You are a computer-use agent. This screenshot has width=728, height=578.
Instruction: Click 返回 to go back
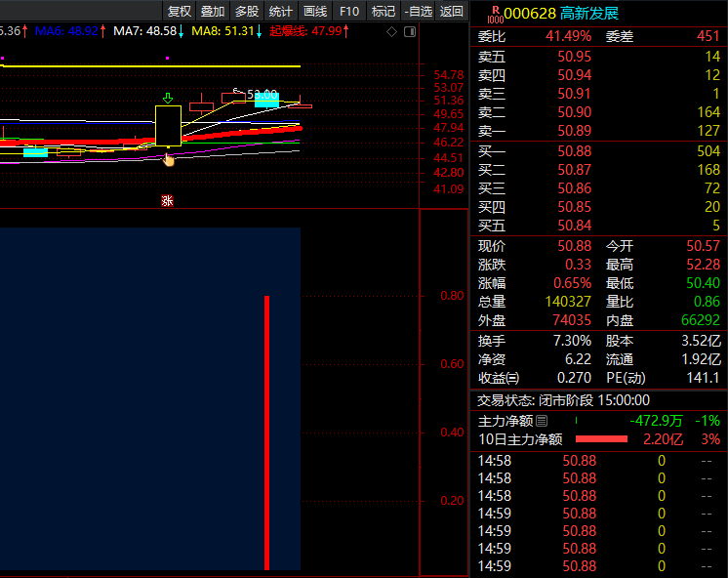[452, 12]
